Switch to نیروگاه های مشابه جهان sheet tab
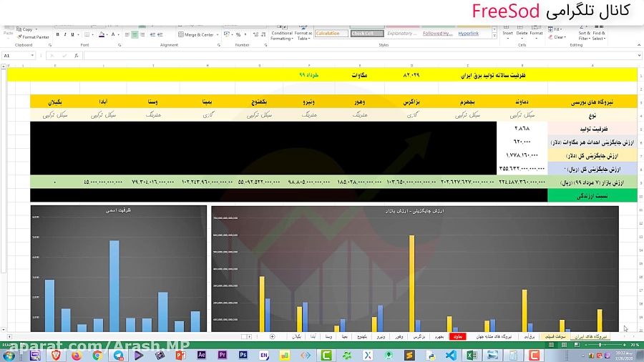The image size is (644, 362). pyautogui.click(x=494, y=336)
